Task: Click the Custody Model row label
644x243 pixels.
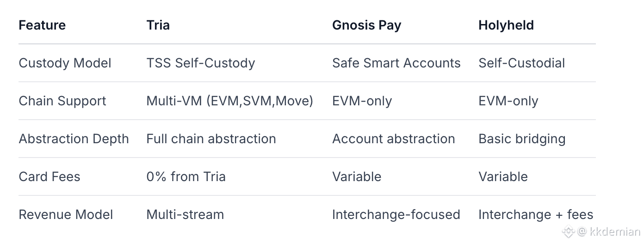Action: pyautogui.click(x=65, y=63)
